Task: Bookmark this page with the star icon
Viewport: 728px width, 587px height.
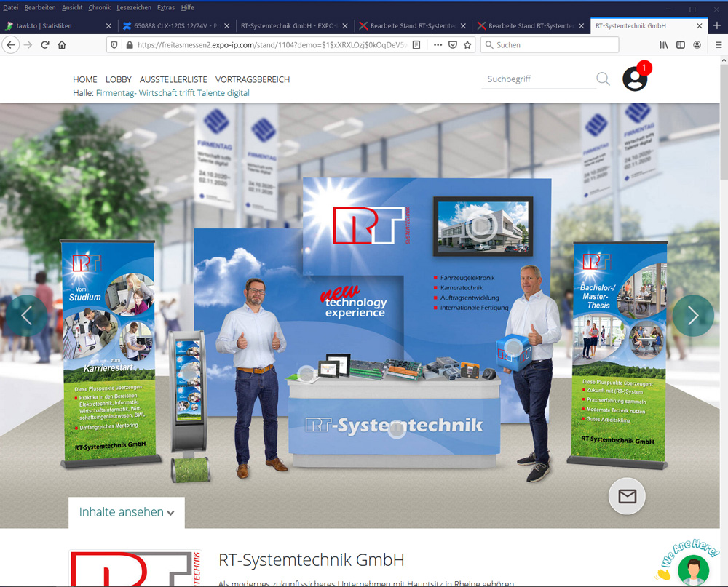Action: (x=467, y=45)
